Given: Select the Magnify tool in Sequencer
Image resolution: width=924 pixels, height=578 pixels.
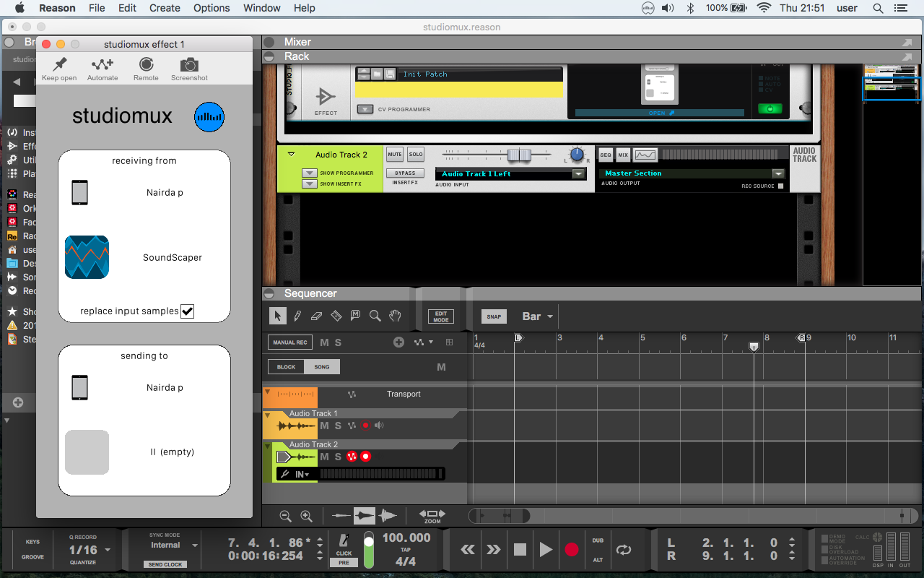Looking at the screenshot, I should pyautogui.click(x=375, y=316).
